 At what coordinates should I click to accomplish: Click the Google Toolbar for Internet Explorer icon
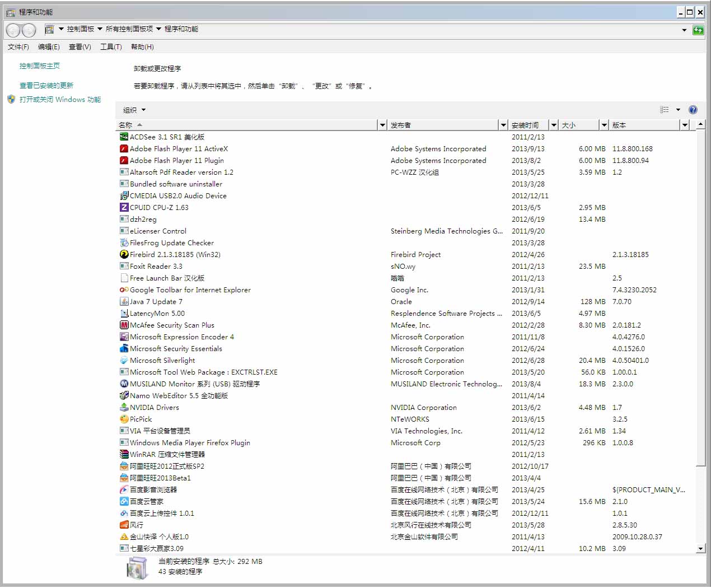pos(124,290)
